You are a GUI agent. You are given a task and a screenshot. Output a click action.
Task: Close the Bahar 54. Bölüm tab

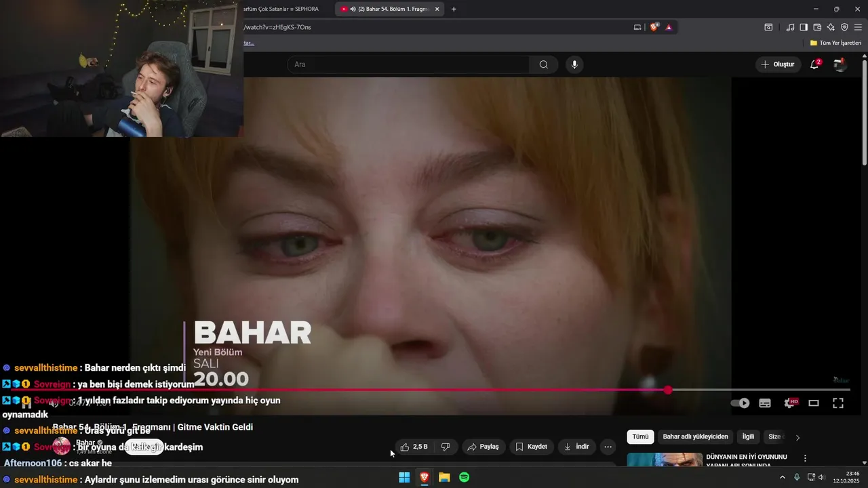point(437,9)
